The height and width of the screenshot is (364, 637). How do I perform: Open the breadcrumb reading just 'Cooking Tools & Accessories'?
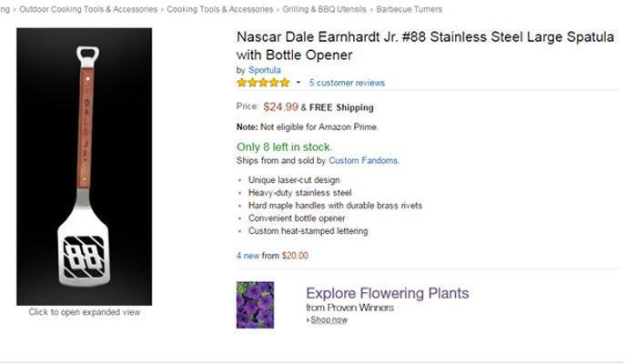[219, 9]
